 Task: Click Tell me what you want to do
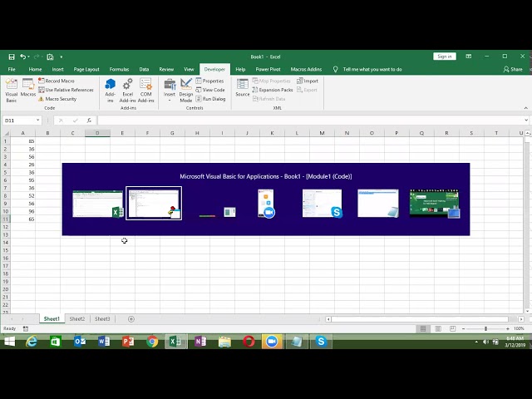(368, 69)
